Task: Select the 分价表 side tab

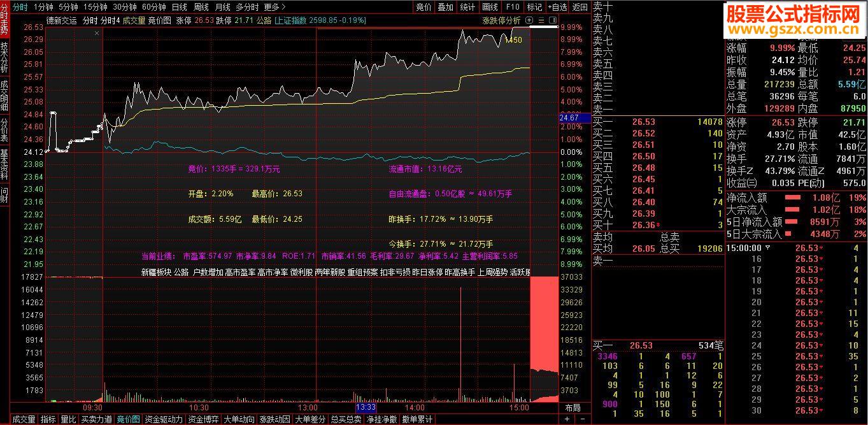Action: coord(4,129)
